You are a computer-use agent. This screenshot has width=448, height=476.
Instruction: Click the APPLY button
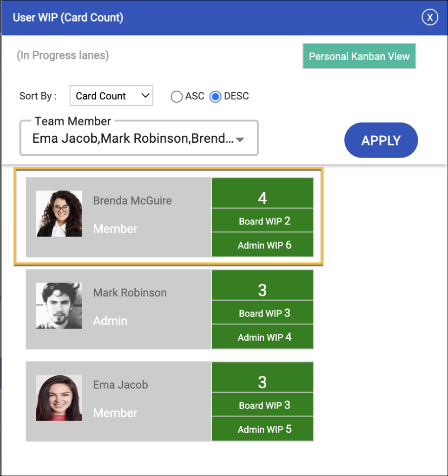[381, 140]
